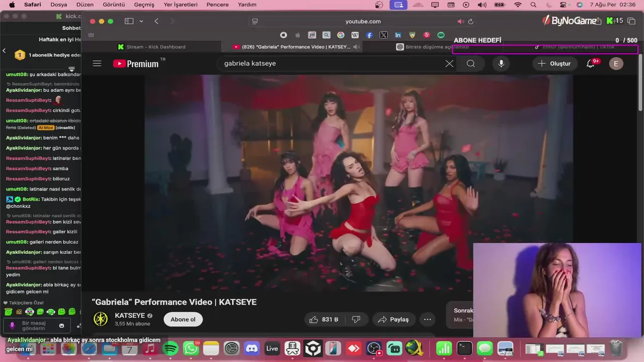Image resolution: width=644 pixels, height=362 pixels.
Task: Open the Trash in the Dock
Action: click(616, 348)
